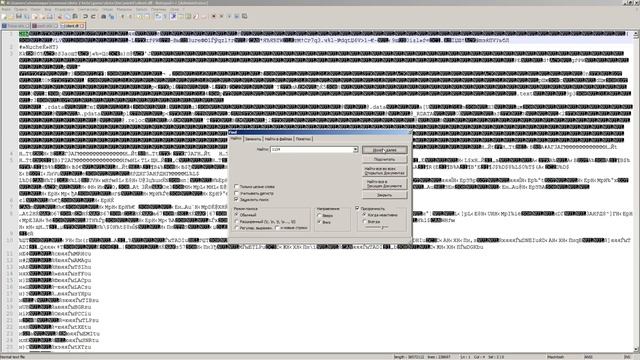Enable the 'Только целые слова' checkbox
The width and height of the screenshot is (640, 360).
pyautogui.click(x=236, y=187)
